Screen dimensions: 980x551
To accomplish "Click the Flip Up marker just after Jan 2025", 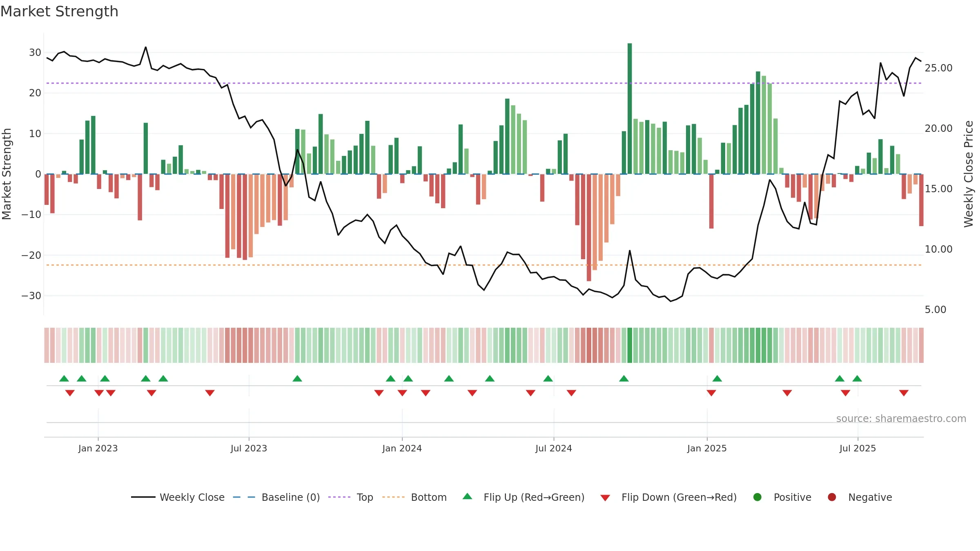I will [x=717, y=378].
